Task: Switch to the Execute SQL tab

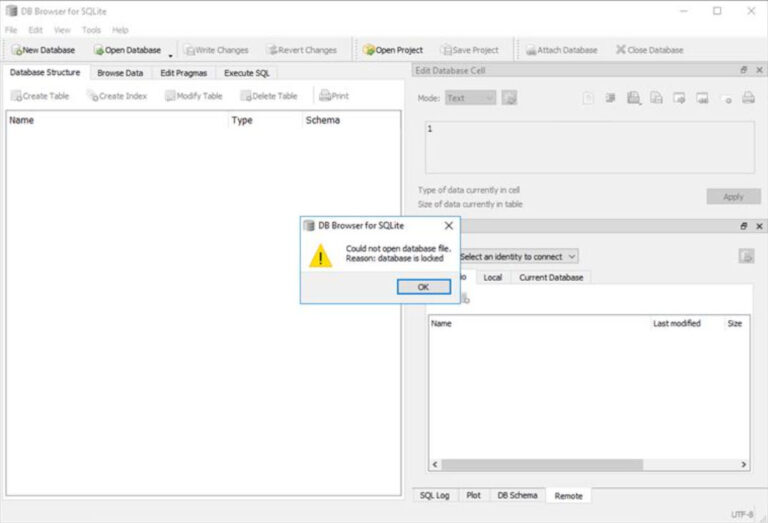Action: tap(246, 73)
